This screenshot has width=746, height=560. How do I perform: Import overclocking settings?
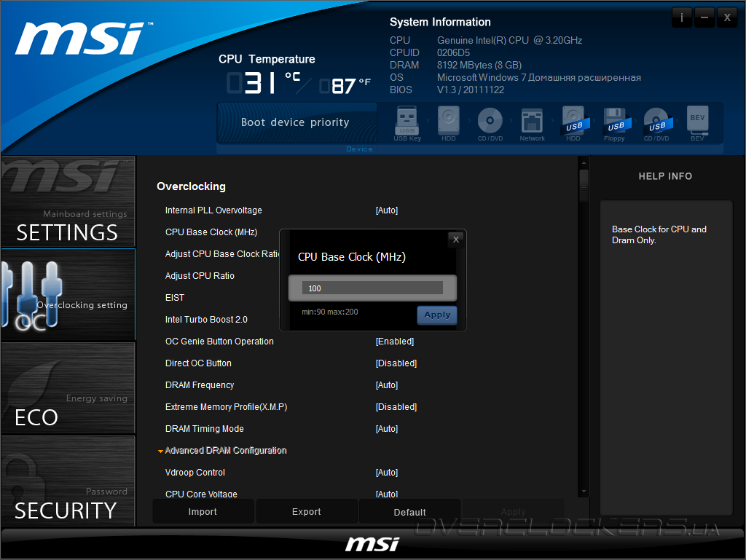[203, 511]
